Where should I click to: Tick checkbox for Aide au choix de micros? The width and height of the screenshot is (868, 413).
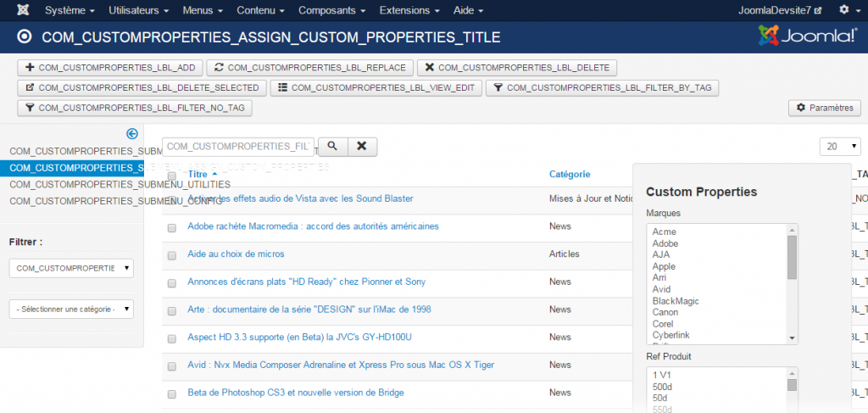[x=171, y=255]
